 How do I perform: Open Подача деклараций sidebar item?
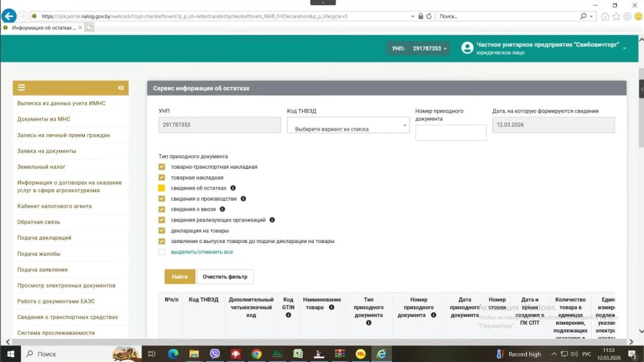click(45, 238)
